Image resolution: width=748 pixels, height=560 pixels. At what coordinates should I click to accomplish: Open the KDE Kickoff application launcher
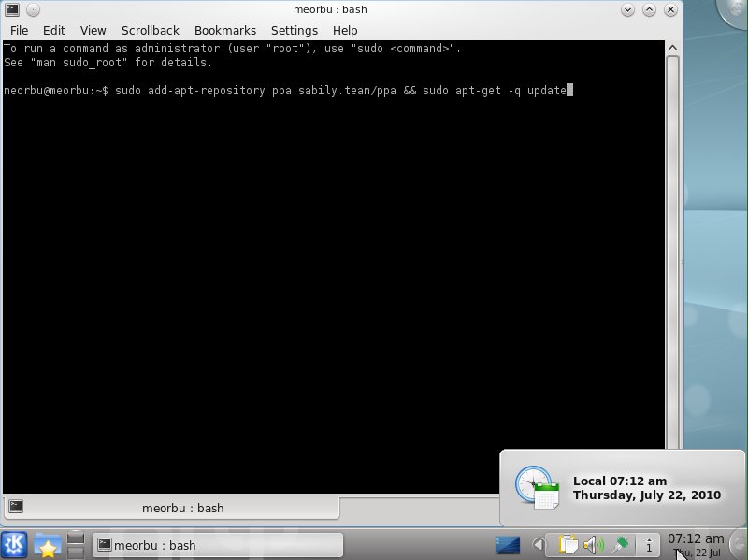click(x=16, y=543)
